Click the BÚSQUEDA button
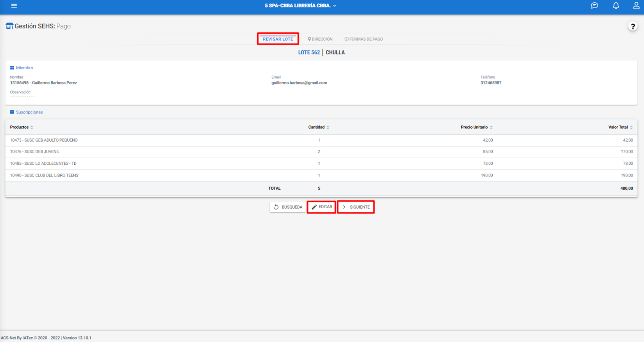This screenshot has width=644, height=342. click(x=288, y=207)
